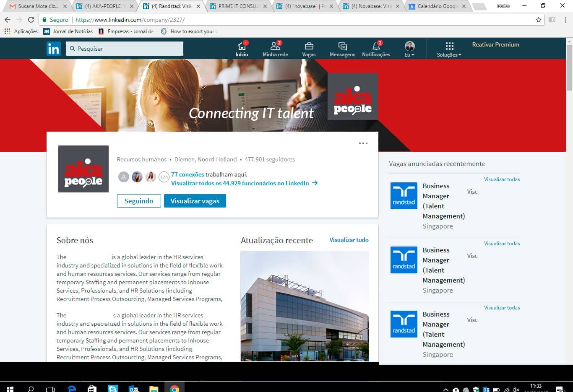Go to Vagas jobs icon
This screenshot has height=392, width=573.
(x=309, y=49)
